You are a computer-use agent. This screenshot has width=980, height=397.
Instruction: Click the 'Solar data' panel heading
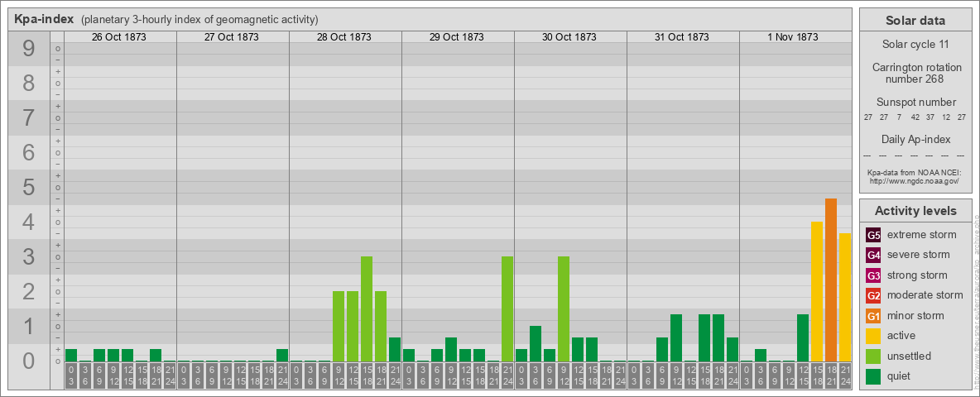point(915,21)
